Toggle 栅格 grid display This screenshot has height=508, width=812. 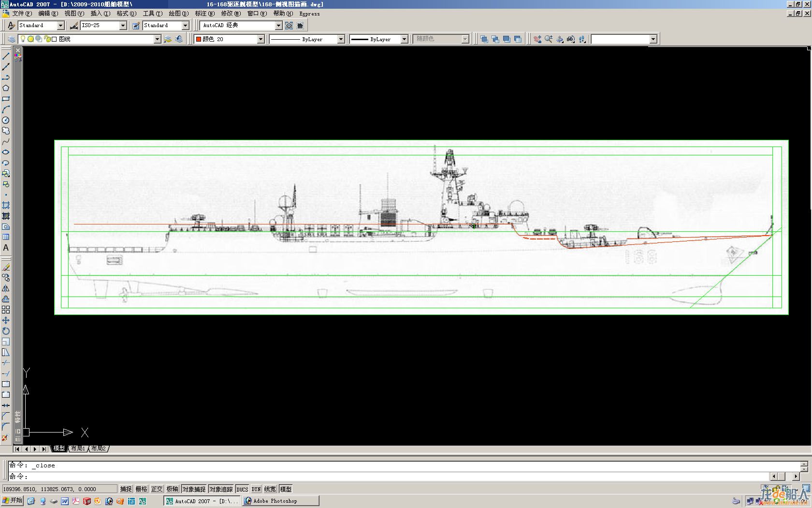141,489
